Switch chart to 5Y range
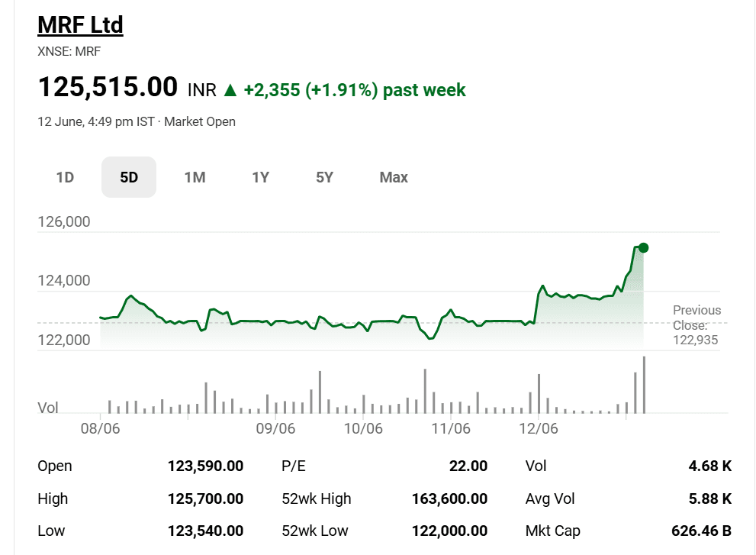 pyautogui.click(x=324, y=177)
